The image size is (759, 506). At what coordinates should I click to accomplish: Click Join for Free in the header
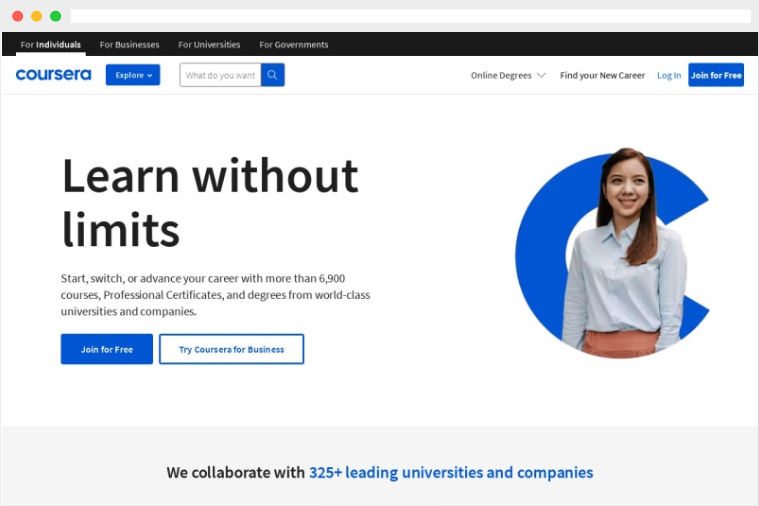click(716, 75)
